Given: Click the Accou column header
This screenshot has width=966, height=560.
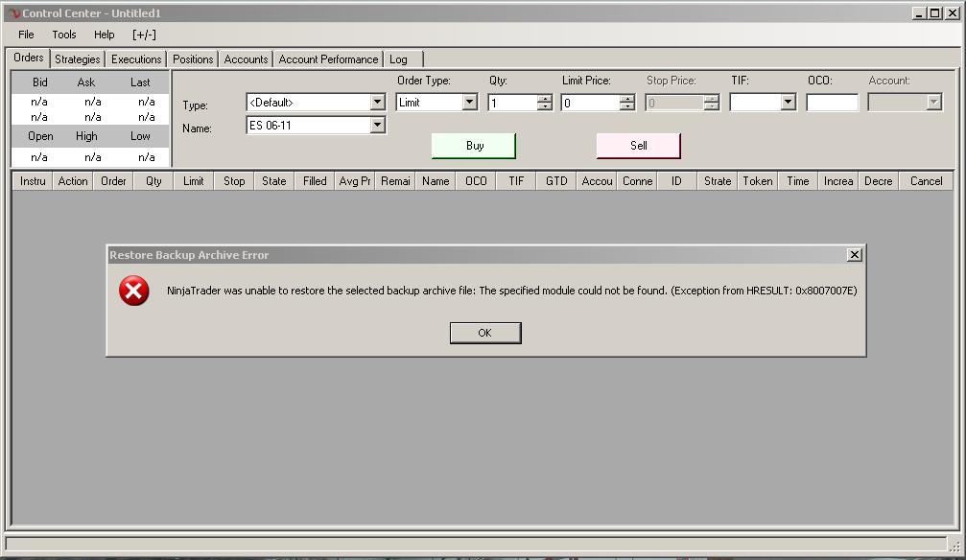Looking at the screenshot, I should pyautogui.click(x=597, y=181).
